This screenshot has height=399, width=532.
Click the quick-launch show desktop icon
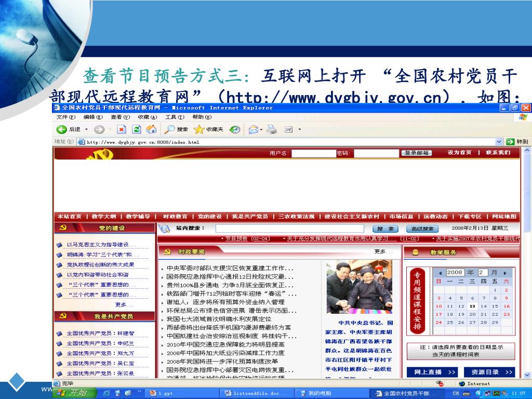tap(118, 393)
